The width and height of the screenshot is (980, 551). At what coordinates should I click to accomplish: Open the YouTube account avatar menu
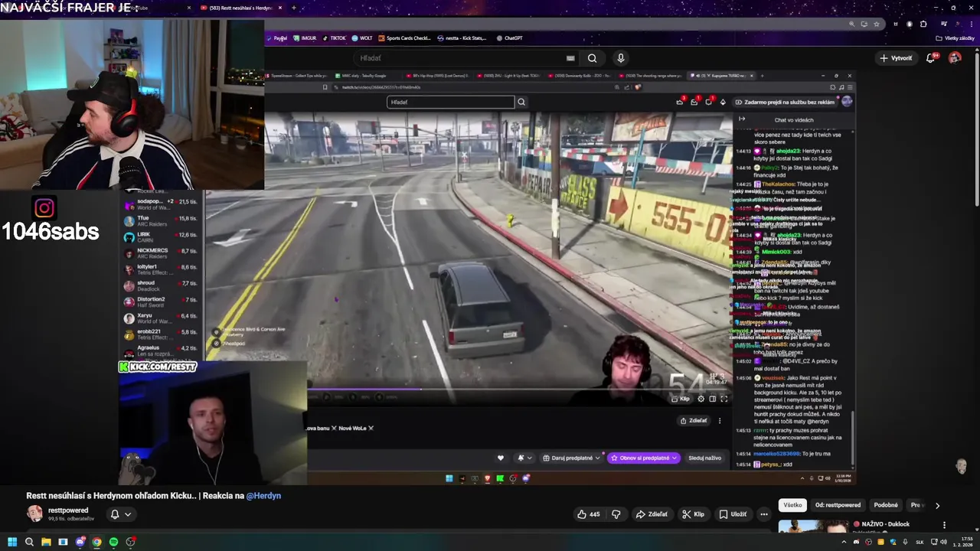tap(955, 58)
